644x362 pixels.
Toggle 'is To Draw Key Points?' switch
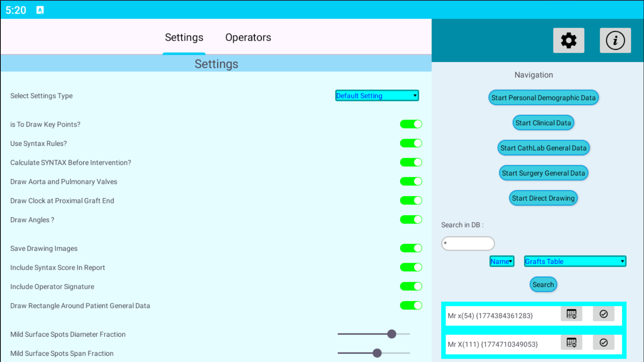(x=411, y=124)
